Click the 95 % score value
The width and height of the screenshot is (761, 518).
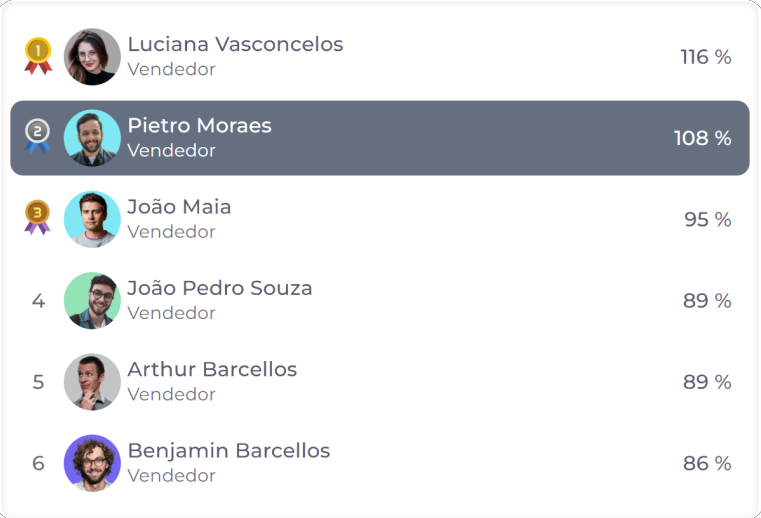(708, 219)
